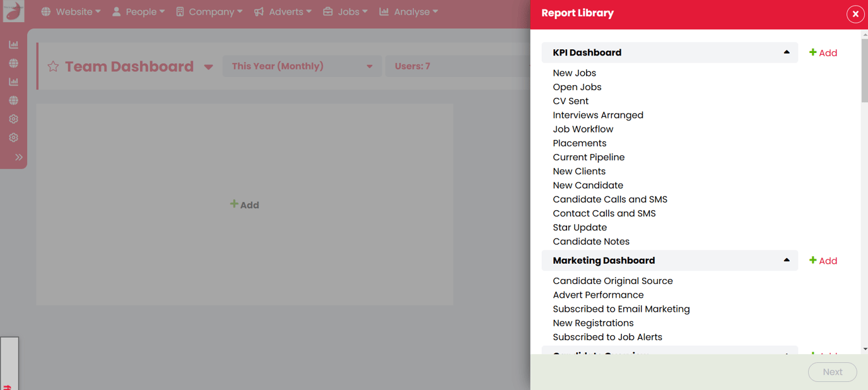Viewport: 868px width, 390px height.
Task: Add the Marketing Dashboard reports
Action: pos(823,261)
